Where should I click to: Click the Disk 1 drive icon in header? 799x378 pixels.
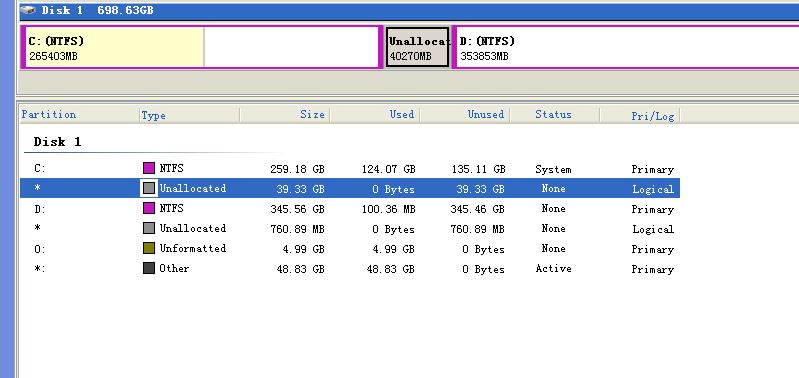[x=29, y=10]
